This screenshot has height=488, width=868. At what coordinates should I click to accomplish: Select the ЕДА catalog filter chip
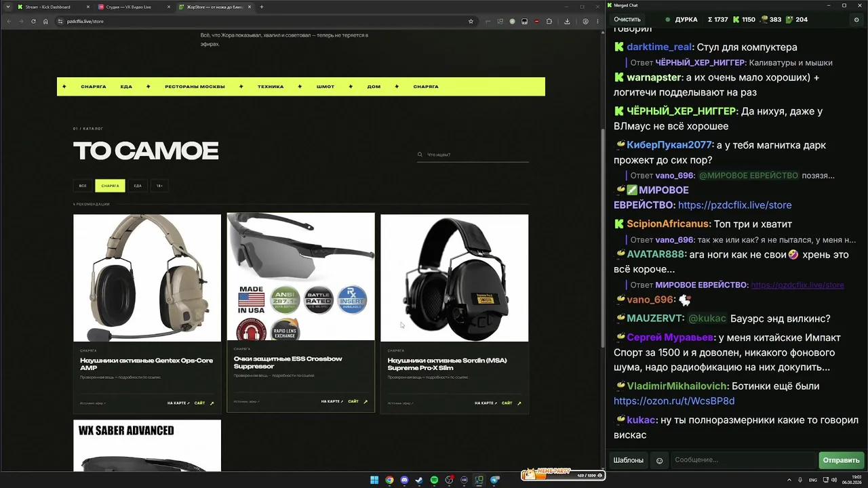(x=138, y=186)
